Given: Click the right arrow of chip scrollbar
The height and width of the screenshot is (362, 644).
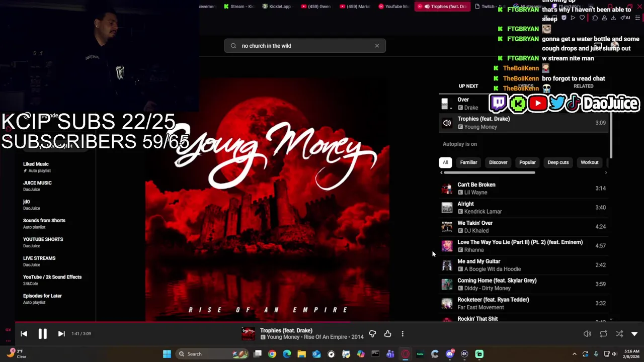Looking at the screenshot, I should (606, 172).
